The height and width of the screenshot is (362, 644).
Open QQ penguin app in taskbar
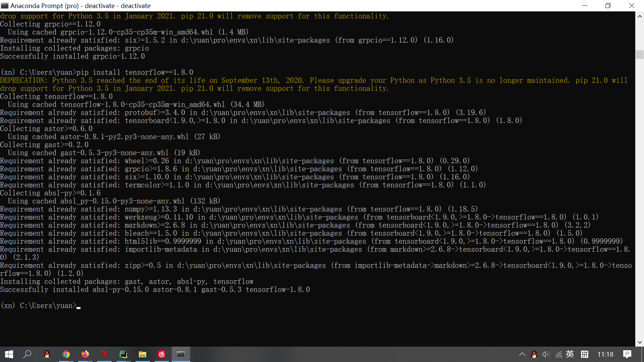(x=47, y=354)
